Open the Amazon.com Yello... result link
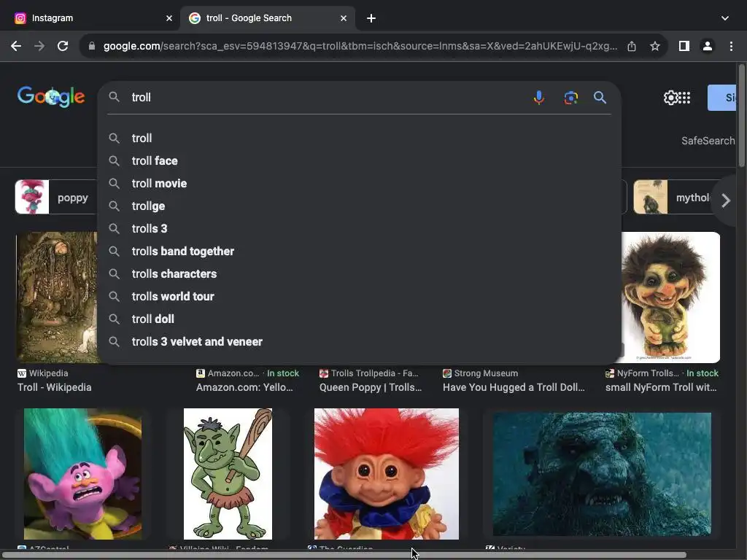The height and width of the screenshot is (560, 747). coord(244,387)
